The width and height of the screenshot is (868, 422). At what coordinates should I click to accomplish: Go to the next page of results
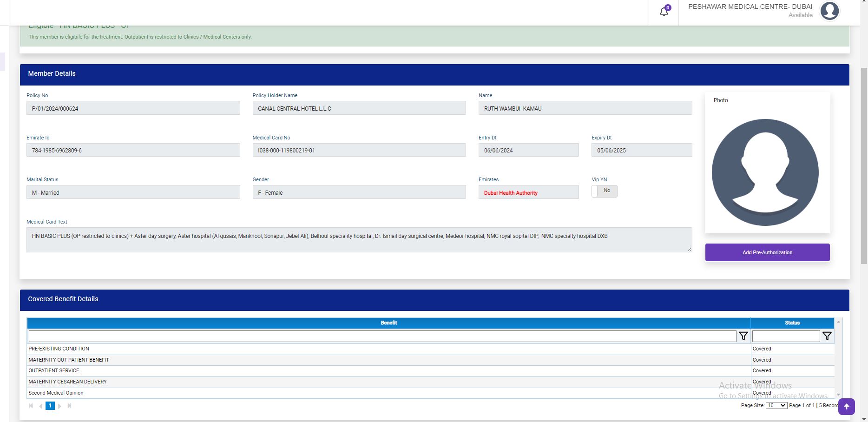[x=59, y=406]
